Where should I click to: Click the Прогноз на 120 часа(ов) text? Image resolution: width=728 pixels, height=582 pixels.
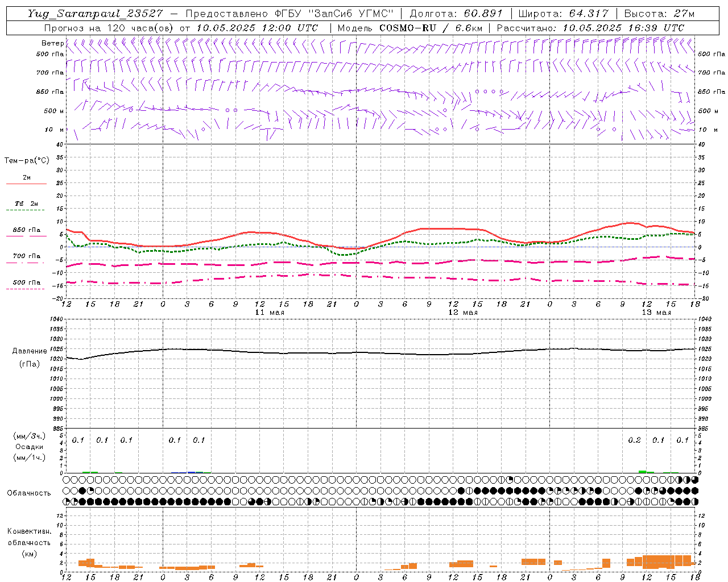coord(110,28)
